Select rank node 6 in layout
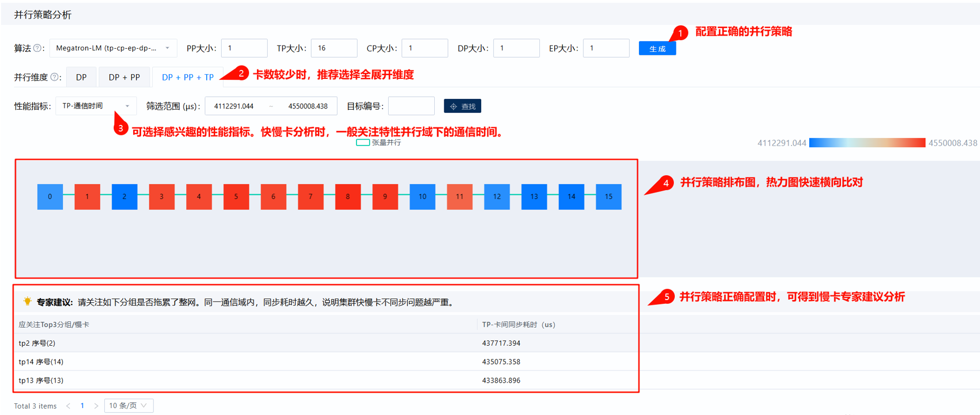This screenshot has height=415, width=980. coord(273,197)
